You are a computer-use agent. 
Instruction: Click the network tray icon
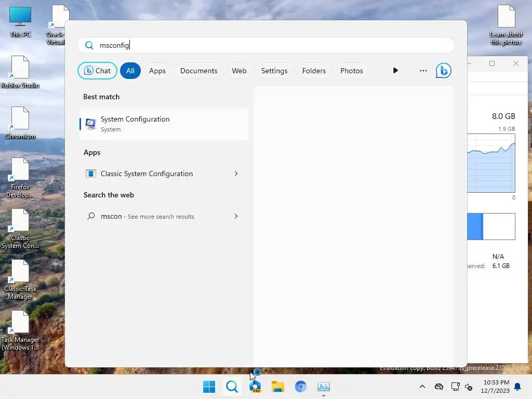[455, 387]
